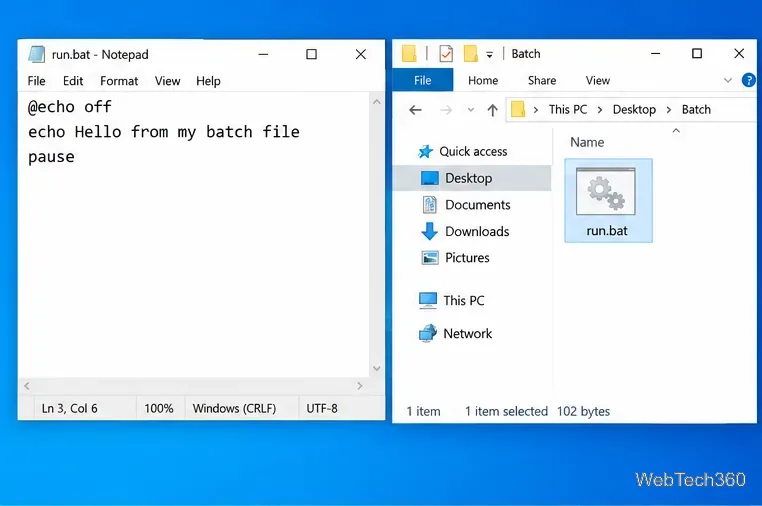The image size is (762, 506).
Task: Click the 100% zoom status entry
Action: coord(159,409)
